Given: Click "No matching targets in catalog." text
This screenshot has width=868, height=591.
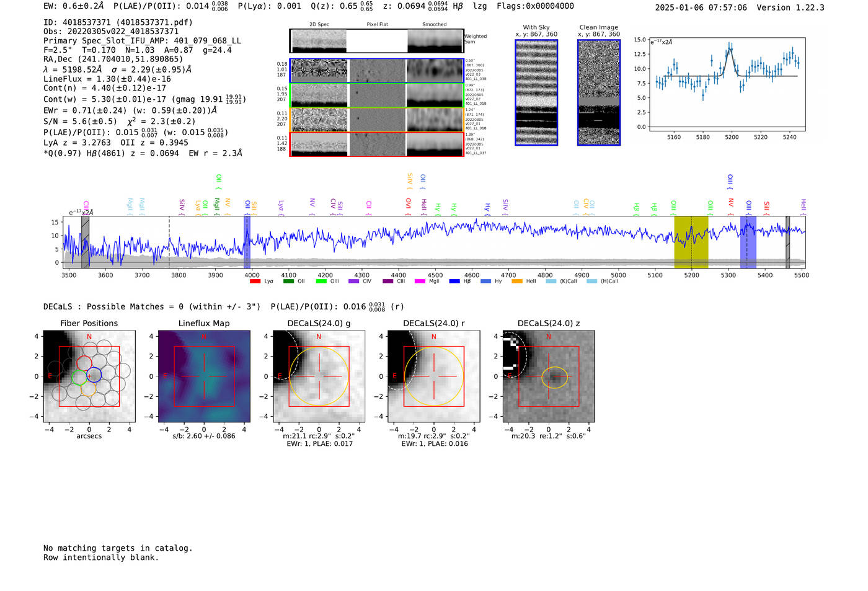Looking at the screenshot, I should pos(118,548).
